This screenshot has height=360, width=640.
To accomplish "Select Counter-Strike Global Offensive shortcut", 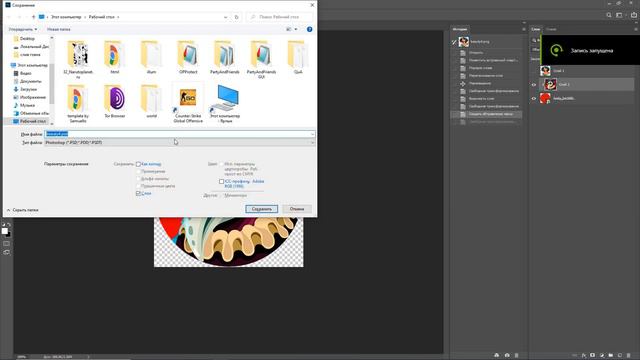I will coord(188,103).
